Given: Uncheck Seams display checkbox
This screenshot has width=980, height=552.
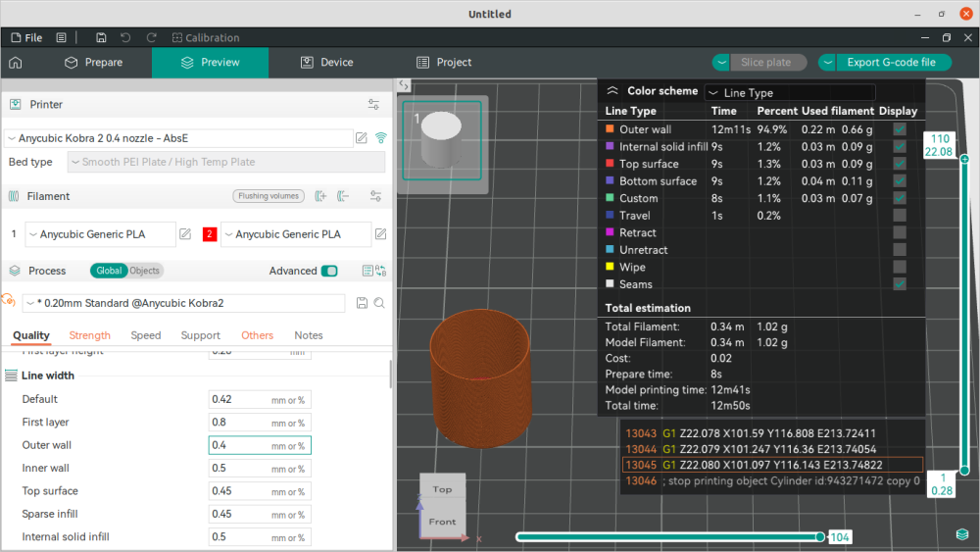Looking at the screenshot, I should point(900,283).
